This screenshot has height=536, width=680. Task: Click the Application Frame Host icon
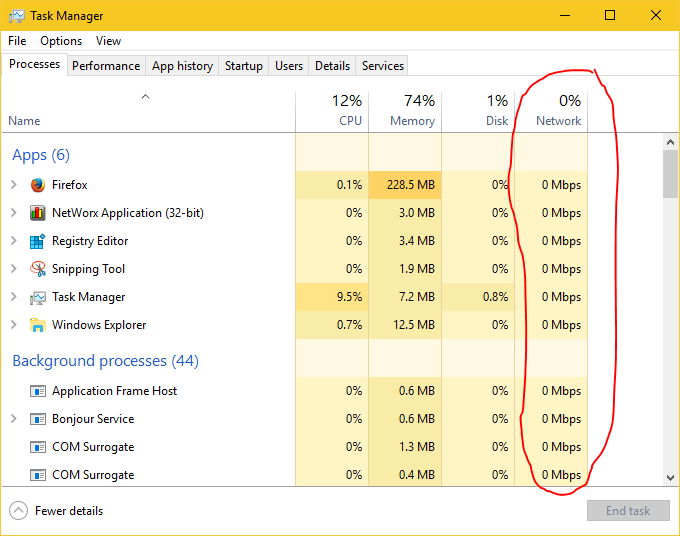[38, 391]
